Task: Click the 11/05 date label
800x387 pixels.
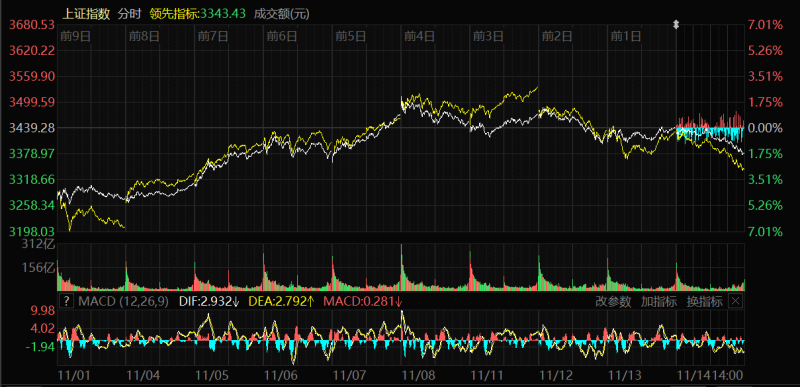Action: coord(212,376)
